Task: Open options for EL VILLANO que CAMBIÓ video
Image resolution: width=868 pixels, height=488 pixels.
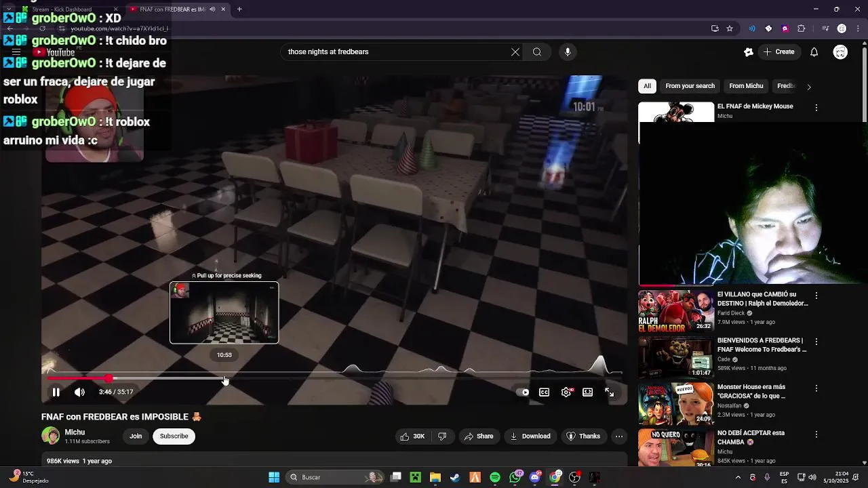Action: (816, 296)
